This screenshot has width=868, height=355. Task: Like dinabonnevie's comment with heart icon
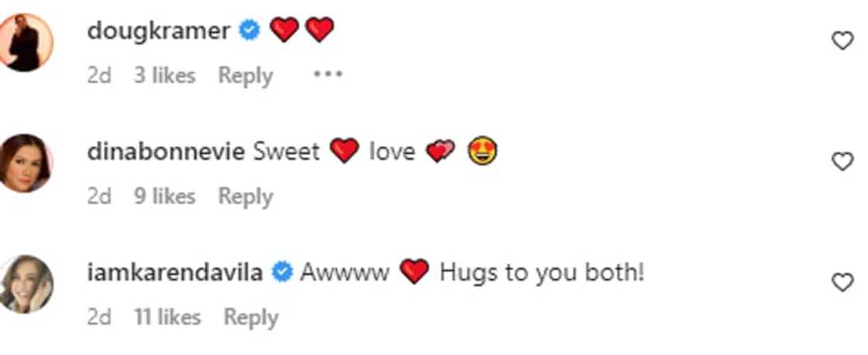[842, 161]
